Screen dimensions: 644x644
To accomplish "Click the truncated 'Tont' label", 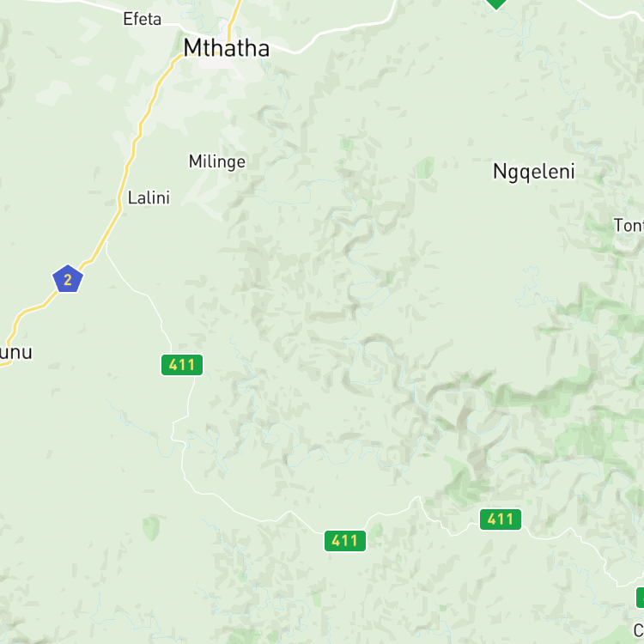I will (629, 225).
